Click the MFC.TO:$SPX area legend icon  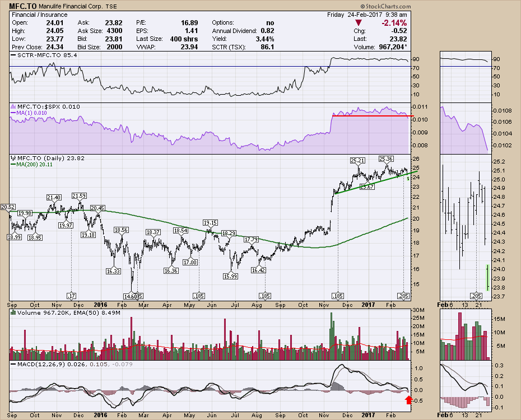point(13,106)
